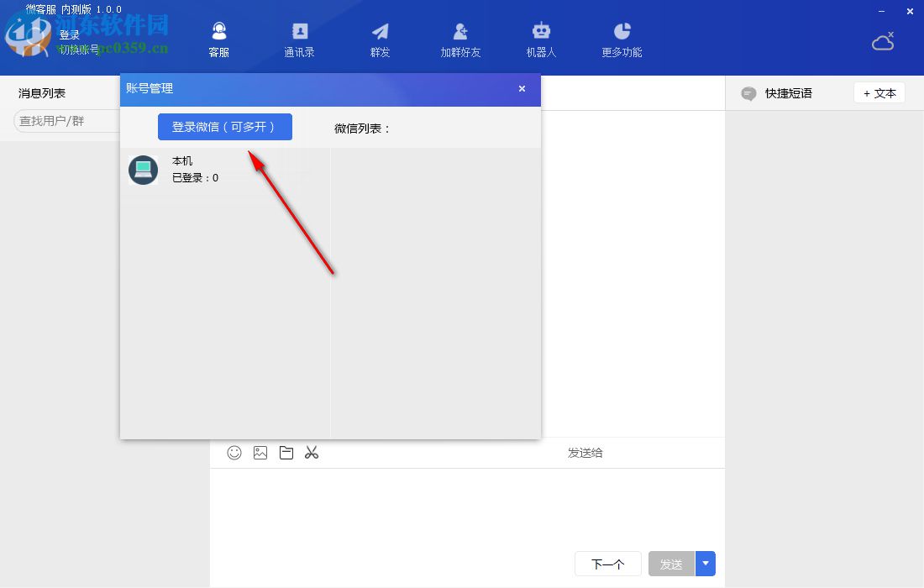This screenshot has width=924, height=588.
Task: Open the 机器人 robot assistant
Action: (x=541, y=38)
